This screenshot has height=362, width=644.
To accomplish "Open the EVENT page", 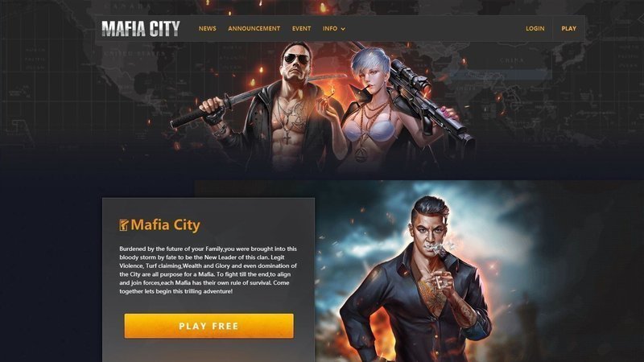I will tap(301, 29).
